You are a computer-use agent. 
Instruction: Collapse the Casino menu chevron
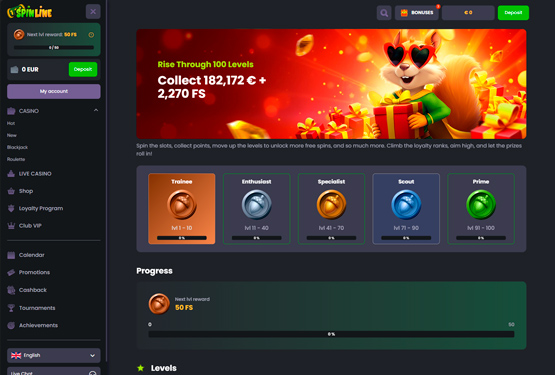[96, 110]
